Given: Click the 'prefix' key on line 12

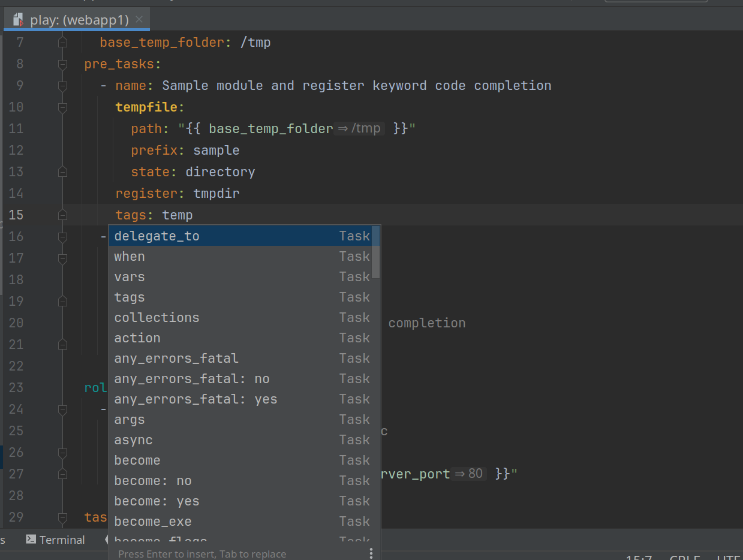Looking at the screenshot, I should [154, 150].
